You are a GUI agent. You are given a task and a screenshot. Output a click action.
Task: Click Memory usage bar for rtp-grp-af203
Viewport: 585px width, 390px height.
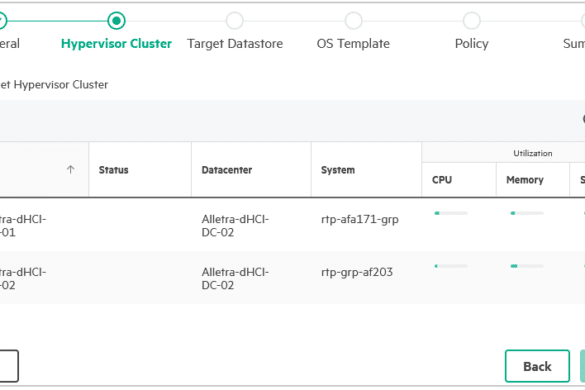pyautogui.click(x=527, y=266)
